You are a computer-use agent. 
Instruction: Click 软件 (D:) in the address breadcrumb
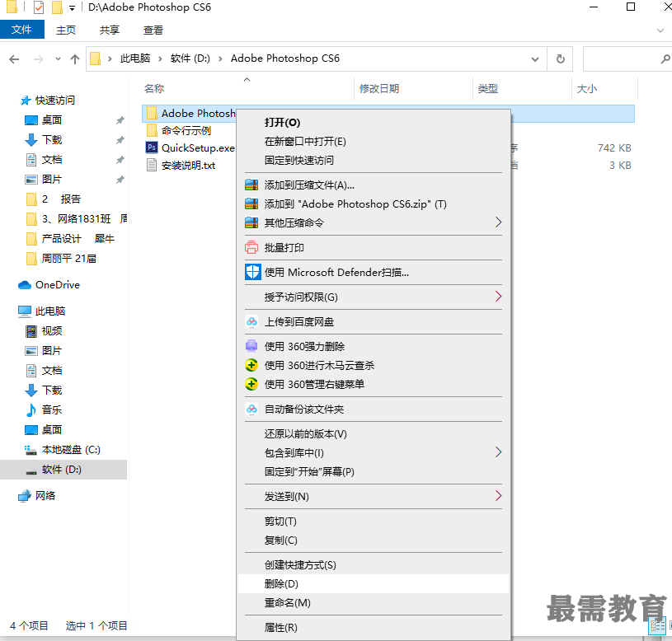(190, 58)
